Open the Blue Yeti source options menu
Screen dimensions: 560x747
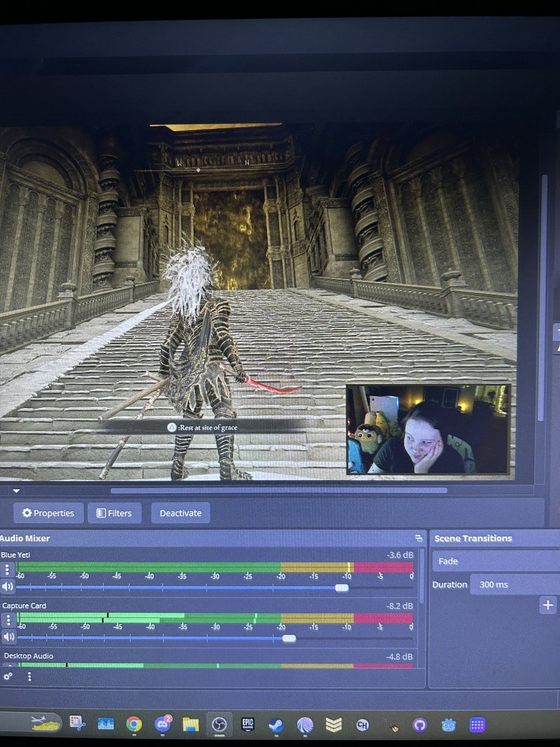(x=8, y=569)
